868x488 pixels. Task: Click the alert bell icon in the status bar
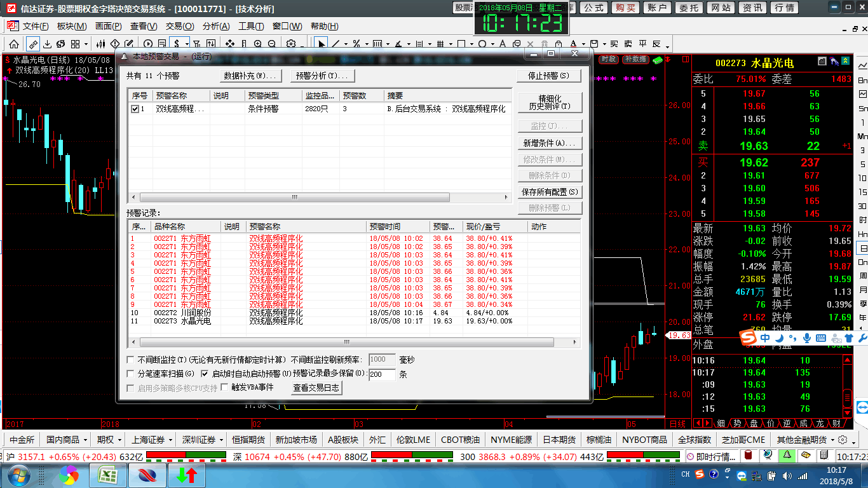[787, 456]
